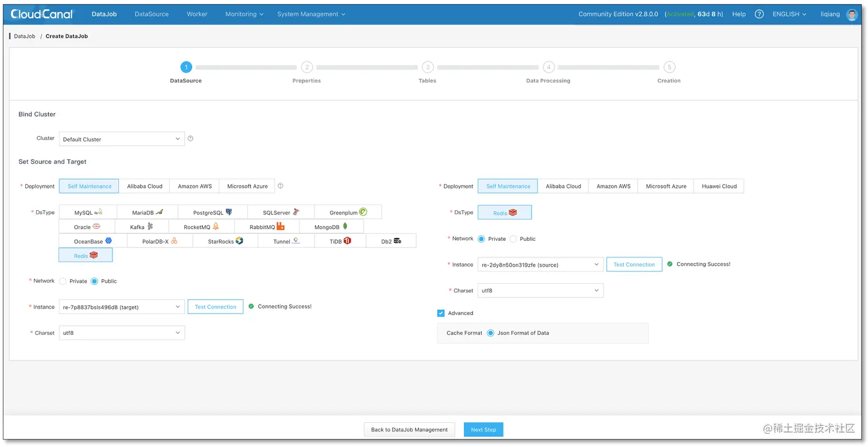
Task: Choose Redis as source DsType
Action: pyautogui.click(x=86, y=255)
